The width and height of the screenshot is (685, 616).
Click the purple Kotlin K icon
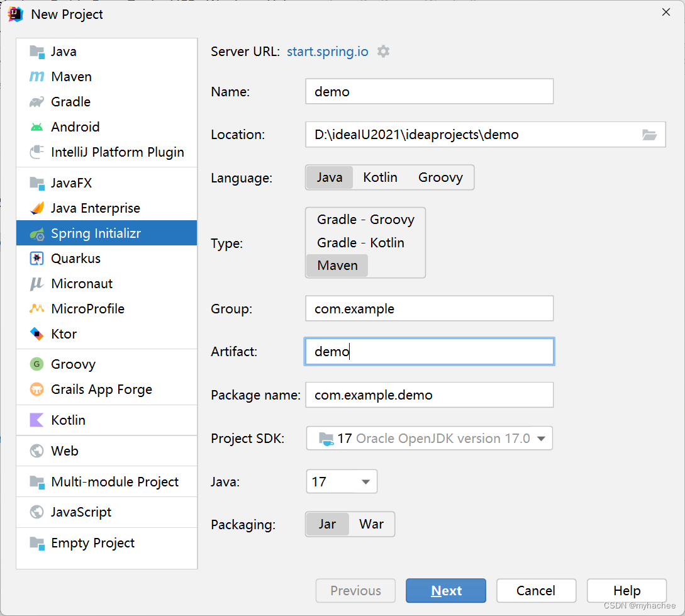click(x=37, y=420)
